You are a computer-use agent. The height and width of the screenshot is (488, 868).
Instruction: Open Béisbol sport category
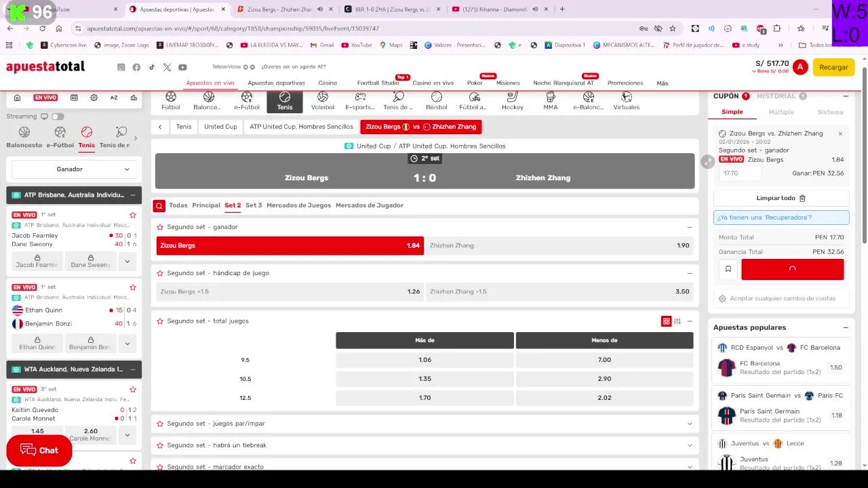pos(437,101)
